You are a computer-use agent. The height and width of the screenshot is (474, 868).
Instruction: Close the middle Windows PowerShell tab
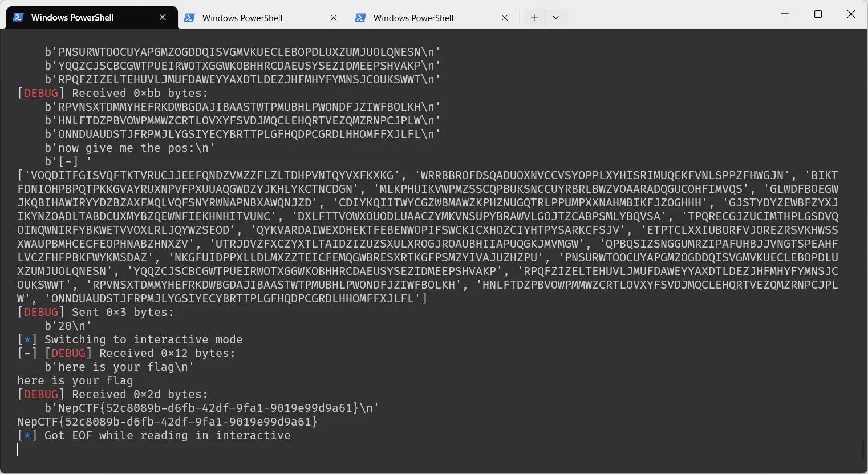(334, 18)
